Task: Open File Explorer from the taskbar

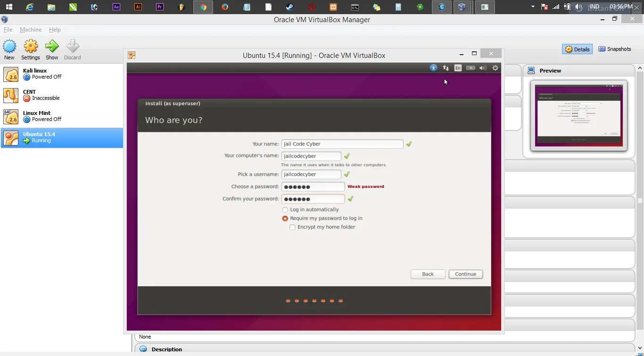Action: [x=51, y=7]
